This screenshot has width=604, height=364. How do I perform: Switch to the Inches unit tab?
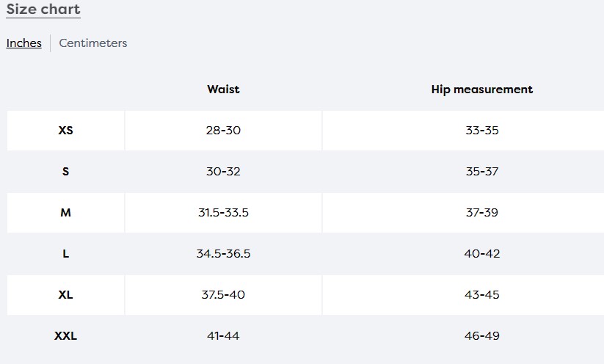click(24, 43)
